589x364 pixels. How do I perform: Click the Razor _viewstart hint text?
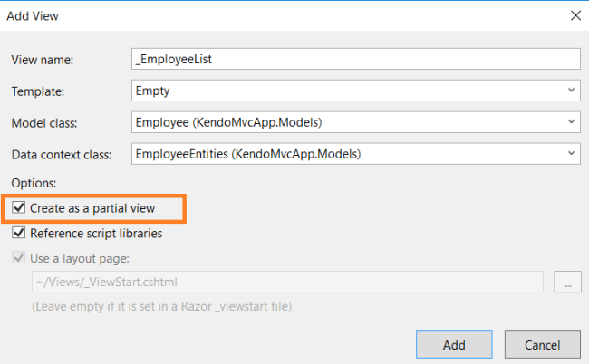pos(160,306)
